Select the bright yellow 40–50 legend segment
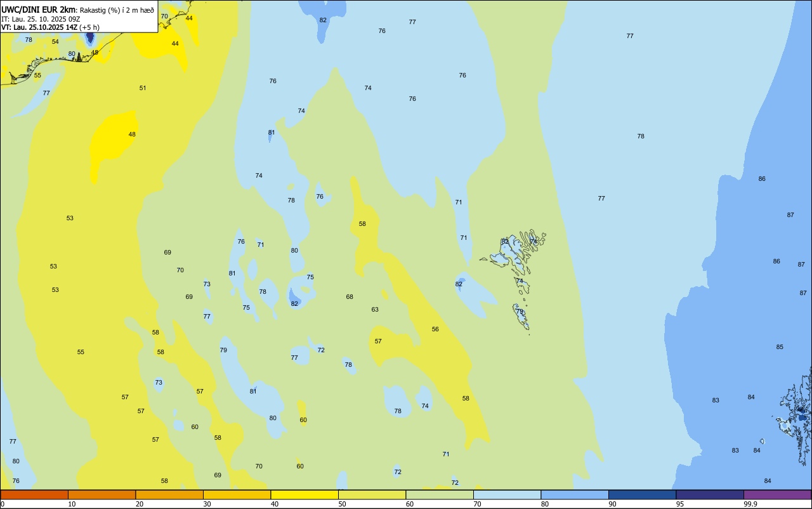The width and height of the screenshot is (812, 509). [x=304, y=494]
